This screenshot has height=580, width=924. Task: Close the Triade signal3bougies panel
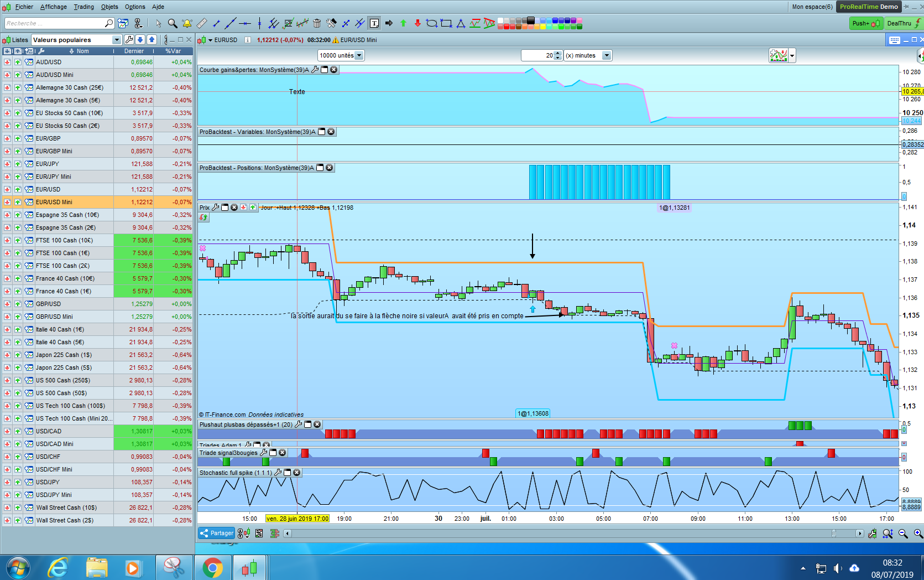click(282, 453)
